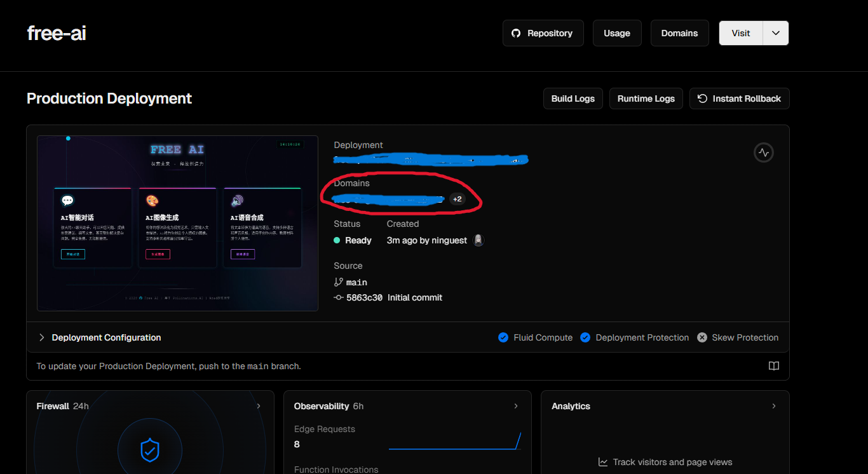The width and height of the screenshot is (868, 474).
Task: Open the Firewall card chevron
Action: pyautogui.click(x=259, y=406)
